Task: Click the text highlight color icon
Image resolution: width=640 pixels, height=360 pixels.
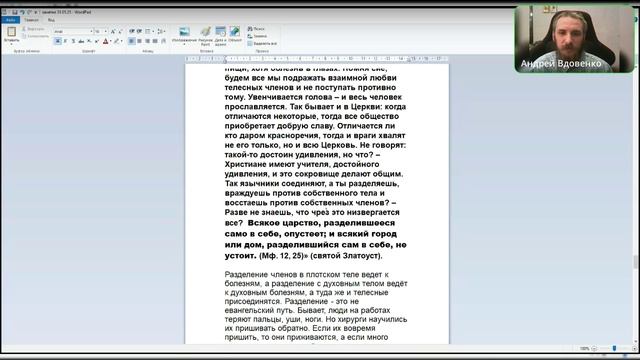Action: click(116, 41)
